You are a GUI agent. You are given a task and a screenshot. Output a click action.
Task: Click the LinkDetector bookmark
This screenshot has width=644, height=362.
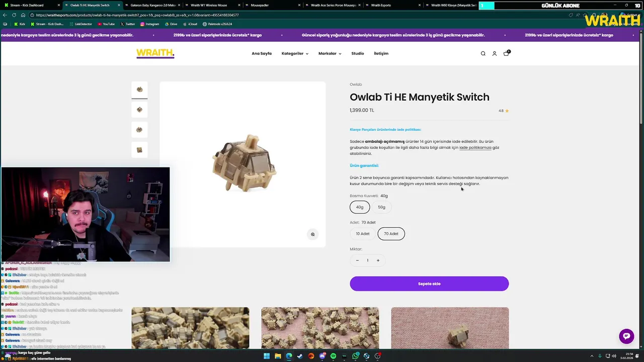pos(80,24)
